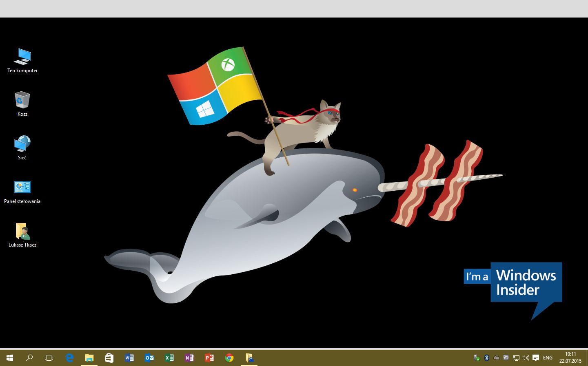Click the ENG language indicator

pyautogui.click(x=548, y=358)
